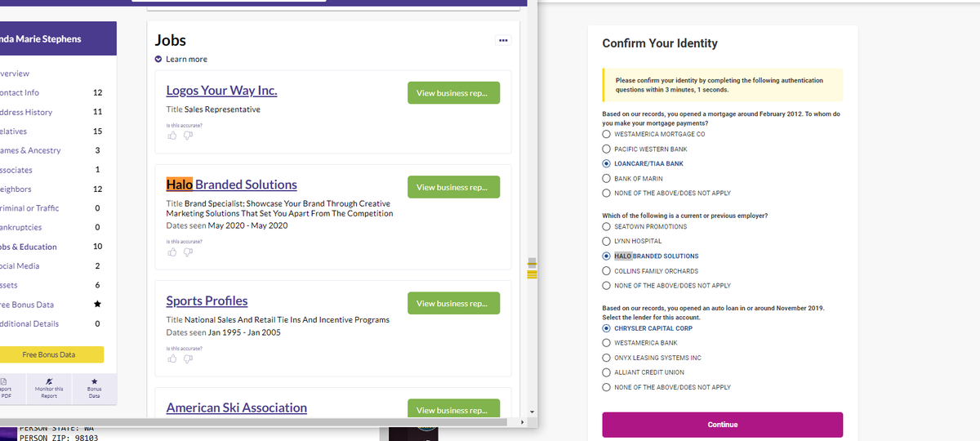Go to Bankruptcies section
The width and height of the screenshot is (980, 441).
click(x=20, y=227)
